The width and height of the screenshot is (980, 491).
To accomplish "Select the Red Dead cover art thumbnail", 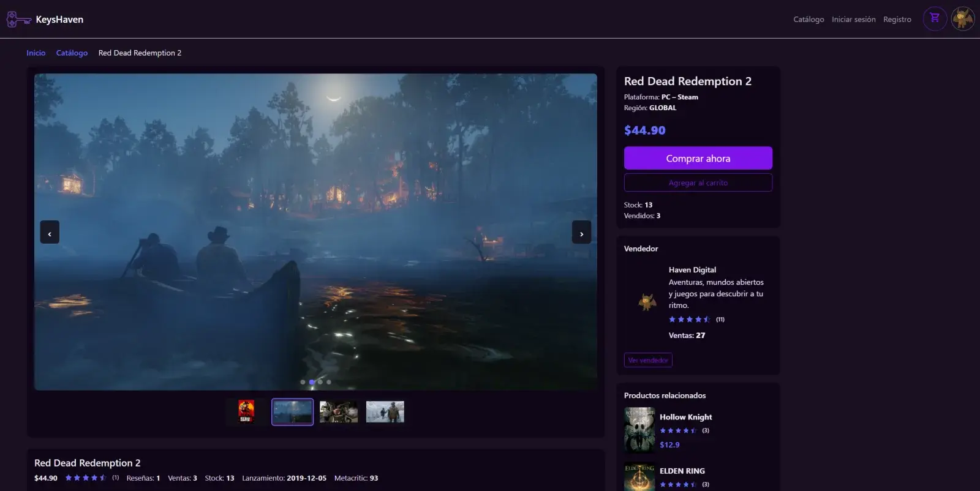I will [246, 411].
